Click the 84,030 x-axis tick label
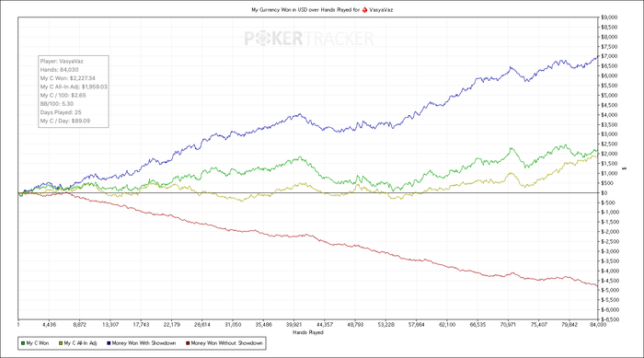 (x=598, y=325)
